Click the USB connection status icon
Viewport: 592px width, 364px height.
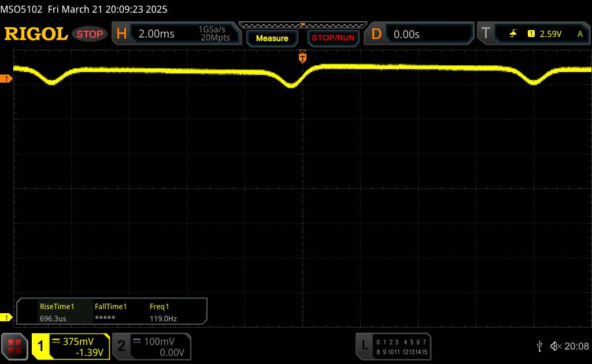pyautogui.click(x=539, y=346)
